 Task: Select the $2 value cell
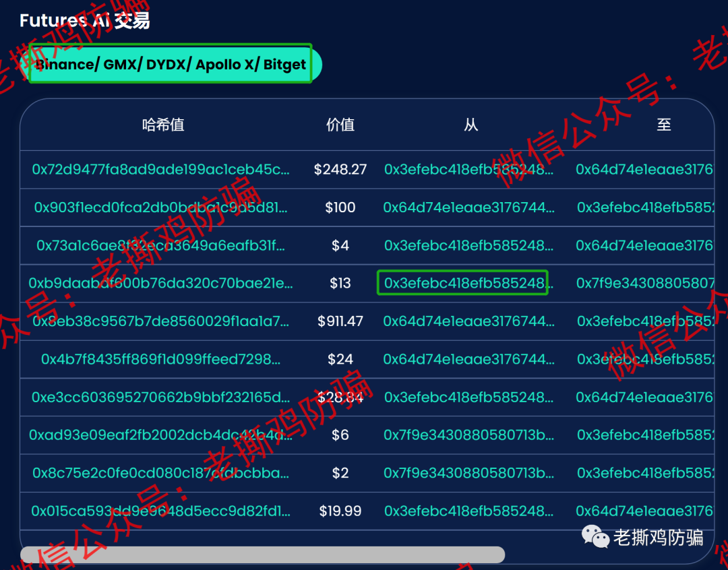(x=340, y=473)
